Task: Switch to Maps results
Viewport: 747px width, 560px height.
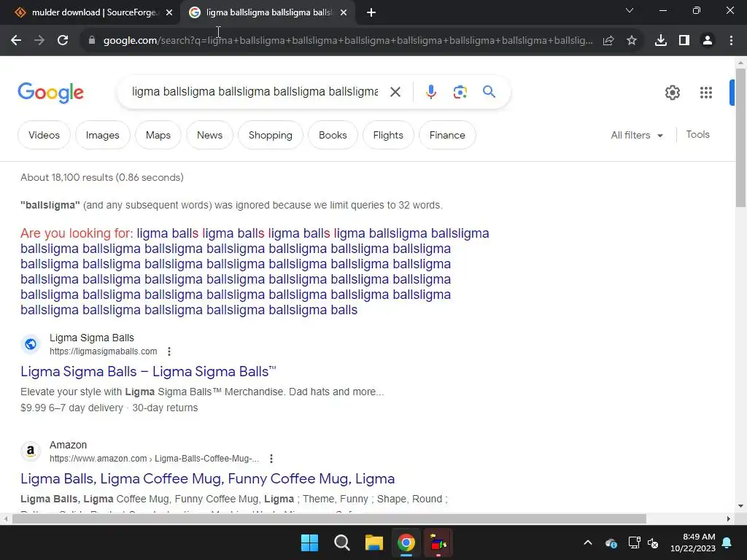Action: coord(158,135)
